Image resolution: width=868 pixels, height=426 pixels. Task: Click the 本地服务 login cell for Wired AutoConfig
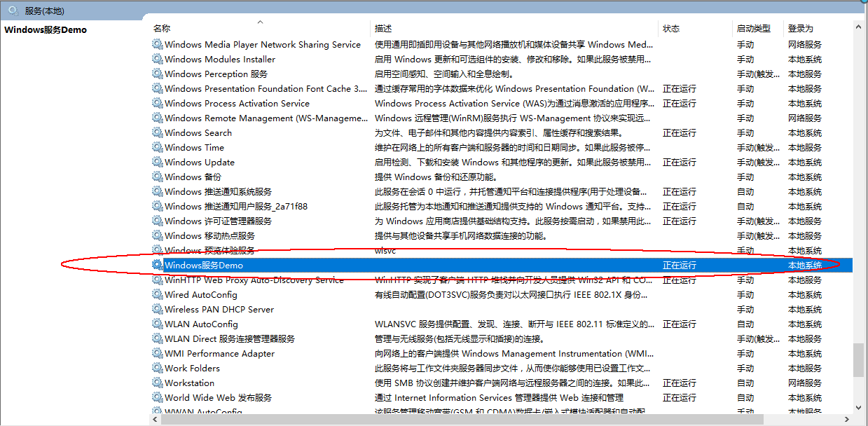pyautogui.click(x=805, y=294)
